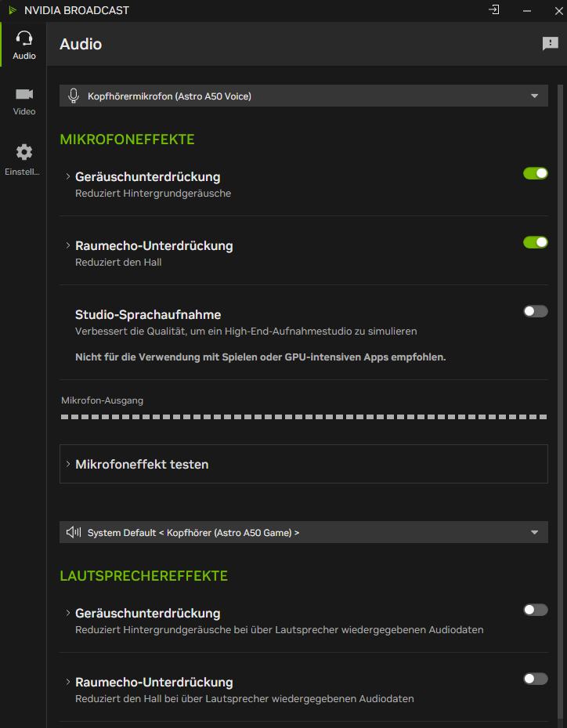This screenshot has height=728, width=567.
Task: Click 'Reduziert den Hall bei über Lautsprecher' text
Action: [x=244, y=699]
